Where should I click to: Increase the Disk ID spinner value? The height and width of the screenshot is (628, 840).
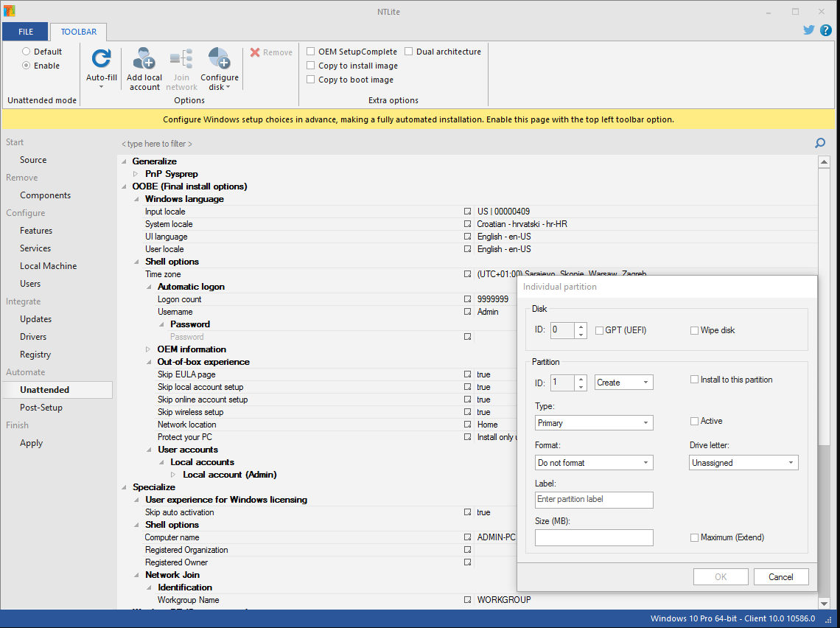581,327
